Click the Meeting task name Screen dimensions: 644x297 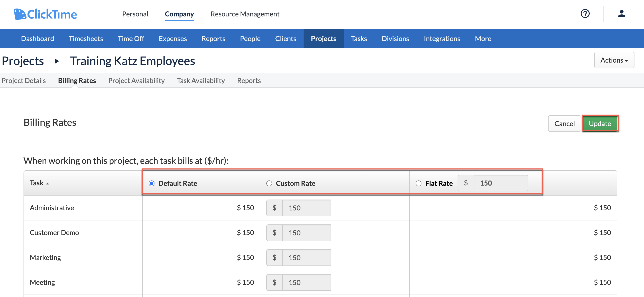(x=42, y=283)
